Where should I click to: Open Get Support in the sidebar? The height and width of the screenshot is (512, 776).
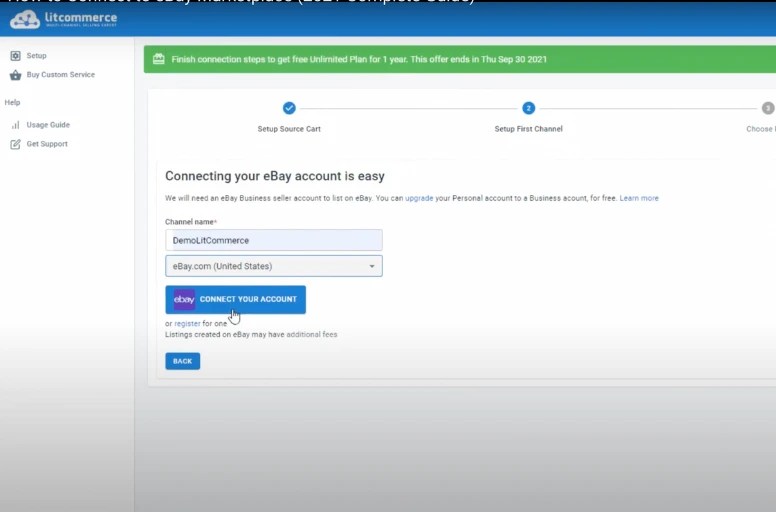tap(47, 144)
